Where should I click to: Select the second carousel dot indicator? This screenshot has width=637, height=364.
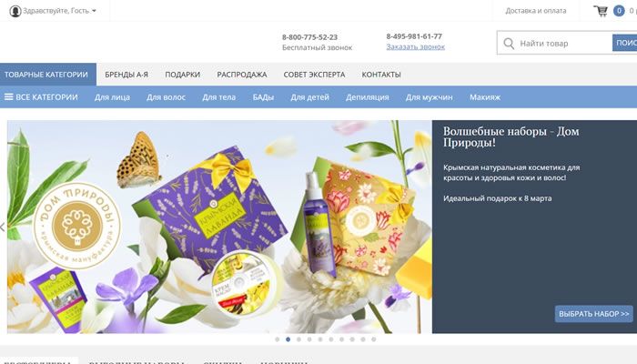pos(288,339)
